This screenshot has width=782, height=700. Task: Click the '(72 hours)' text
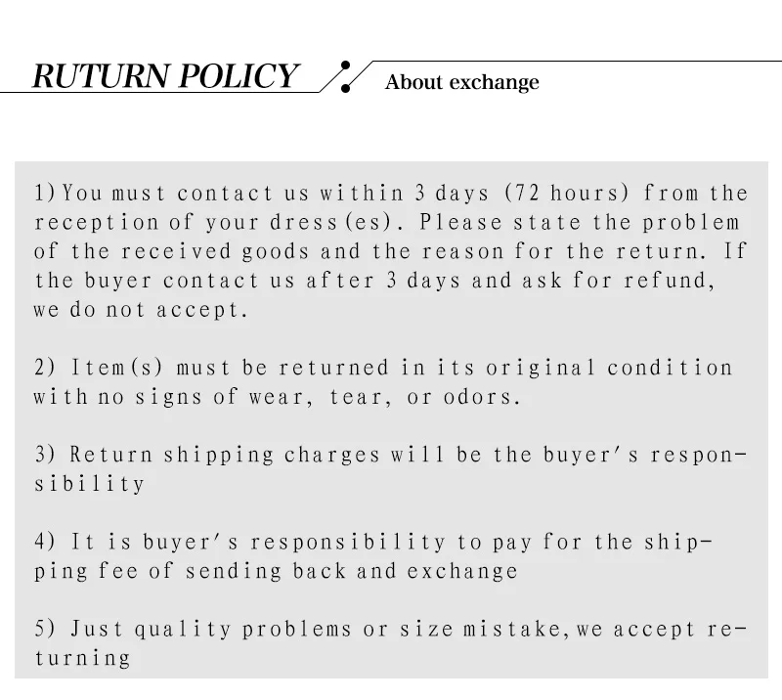point(567,193)
